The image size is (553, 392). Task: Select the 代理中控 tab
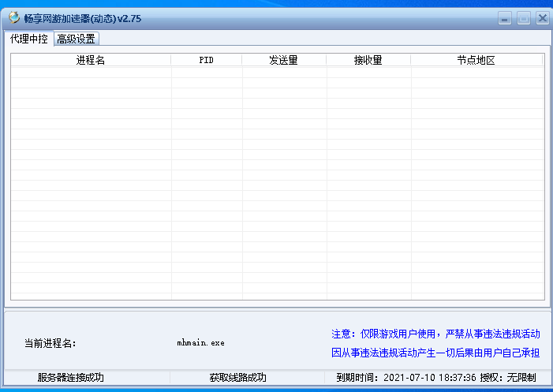tap(29, 39)
